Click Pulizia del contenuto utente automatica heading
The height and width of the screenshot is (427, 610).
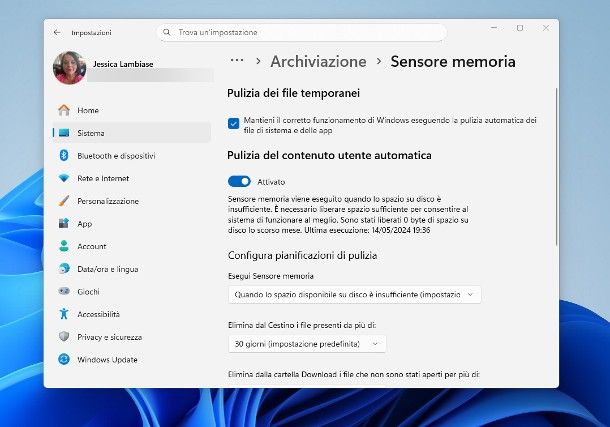329,155
